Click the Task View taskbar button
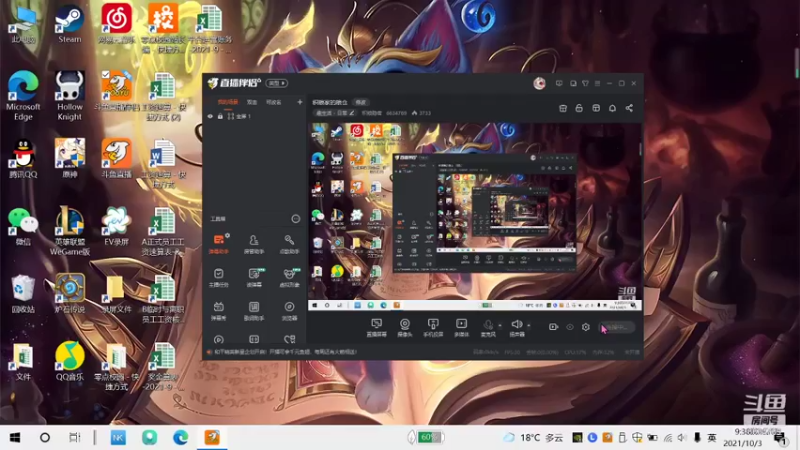The image size is (800, 450). [75, 438]
